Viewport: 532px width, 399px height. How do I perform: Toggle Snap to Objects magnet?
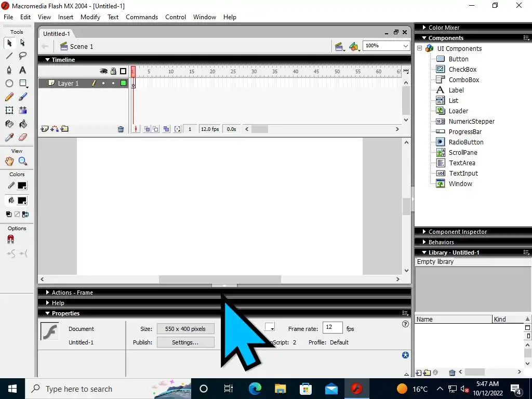[10, 240]
